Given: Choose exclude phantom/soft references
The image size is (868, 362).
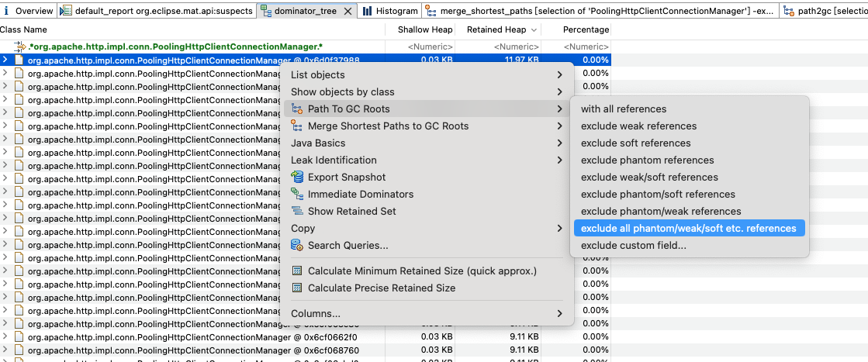Looking at the screenshot, I should coord(689,195).
